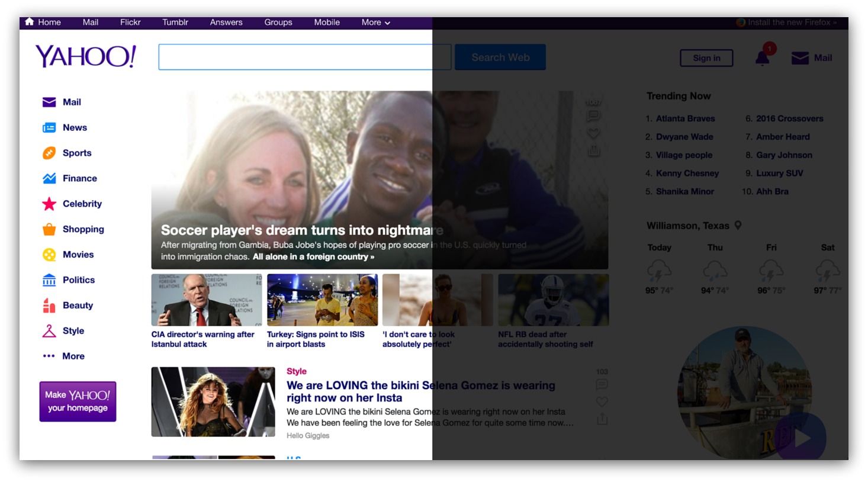The height and width of the screenshot is (482, 868).
Task: Open Tumblr from the top bar
Action: pyautogui.click(x=175, y=23)
